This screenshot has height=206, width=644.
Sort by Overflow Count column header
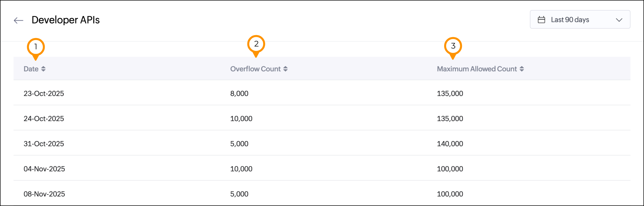pyautogui.click(x=255, y=69)
